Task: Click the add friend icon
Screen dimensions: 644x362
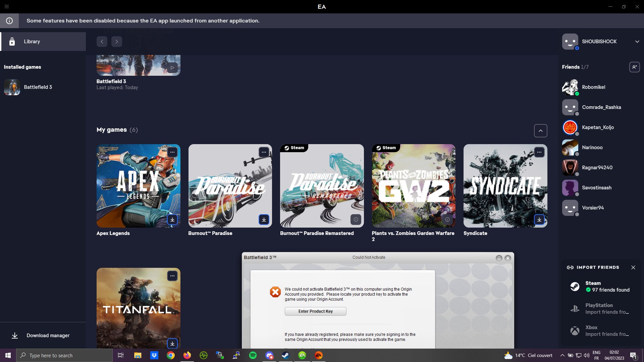Action: pos(634,67)
